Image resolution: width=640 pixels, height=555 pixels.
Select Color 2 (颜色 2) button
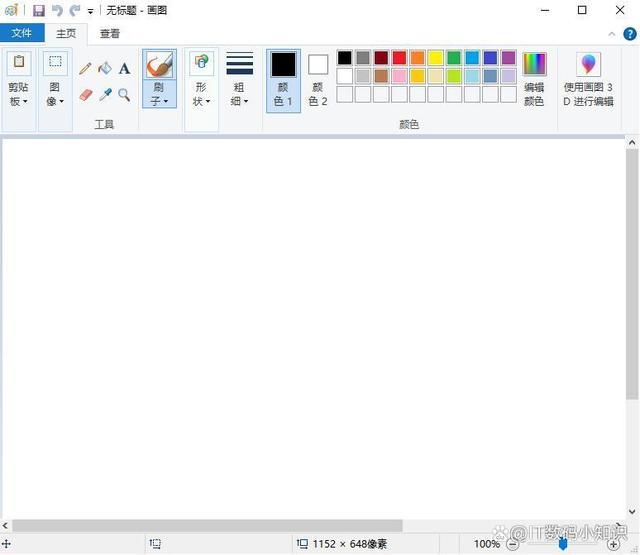[318, 80]
